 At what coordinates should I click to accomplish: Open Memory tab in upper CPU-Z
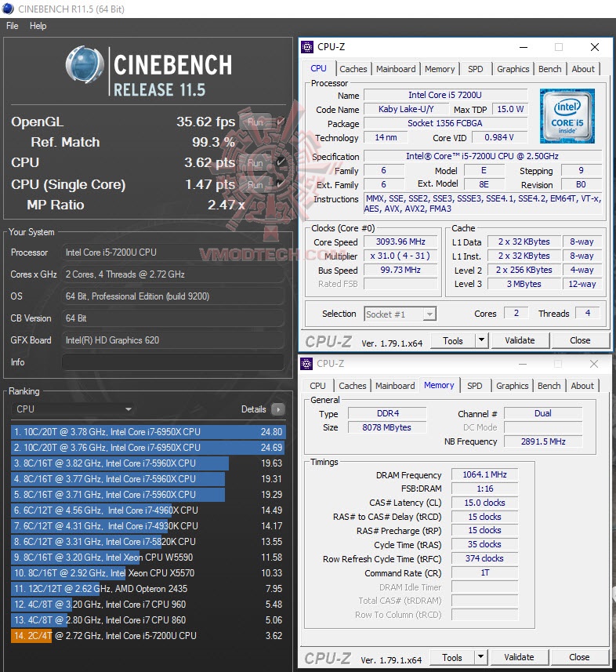(440, 69)
